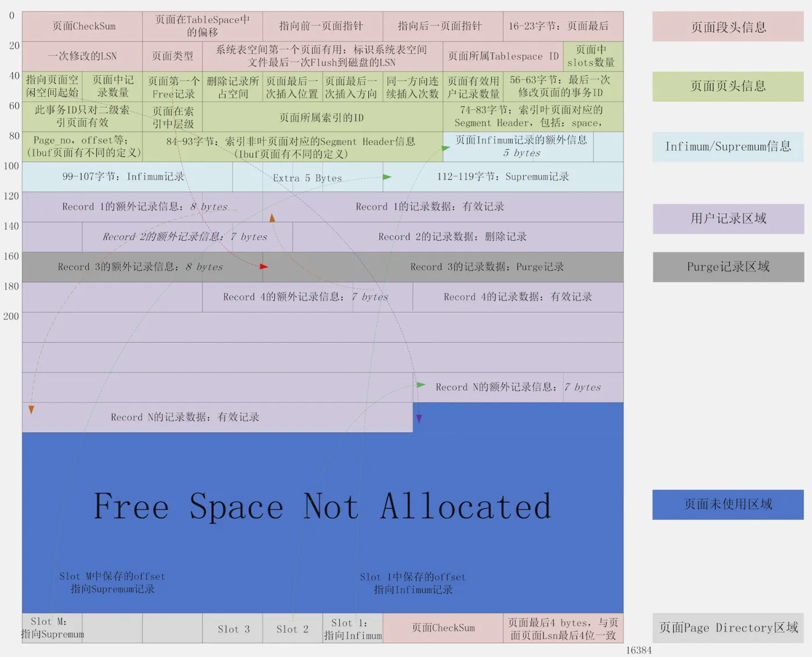Click the Slot 1中保存的offset label
Screen dimensions: 812x657
(413, 583)
